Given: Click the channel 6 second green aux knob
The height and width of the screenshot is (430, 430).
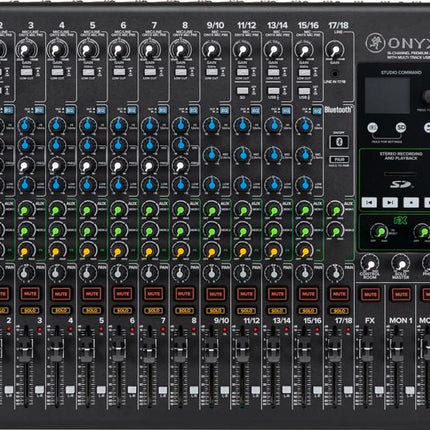Looking at the screenshot, I should pyautogui.click(x=118, y=231).
